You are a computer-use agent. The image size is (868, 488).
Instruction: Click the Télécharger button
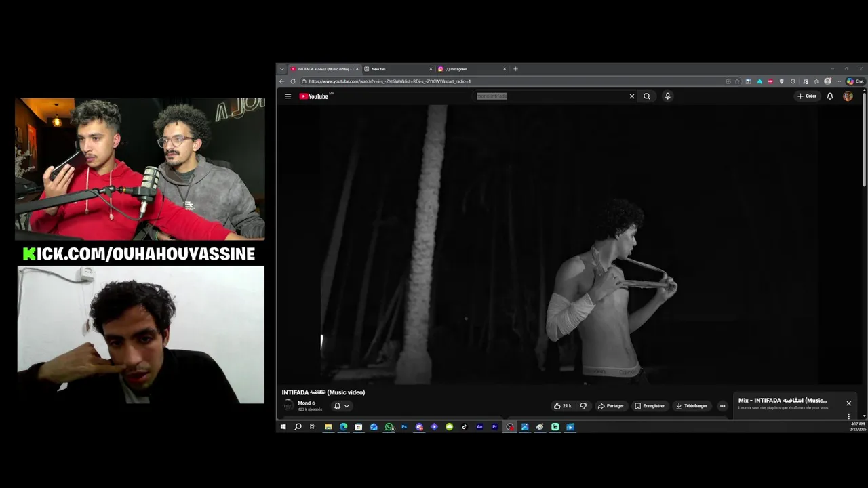pyautogui.click(x=691, y=406)
